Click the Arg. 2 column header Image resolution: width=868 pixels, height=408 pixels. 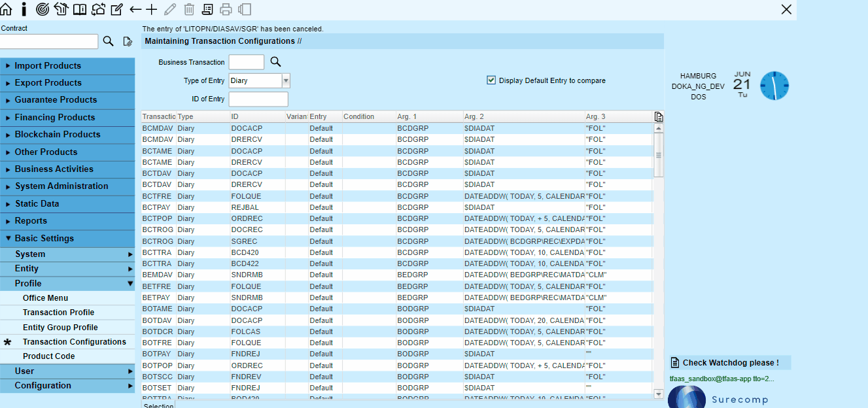coord(523,116)
